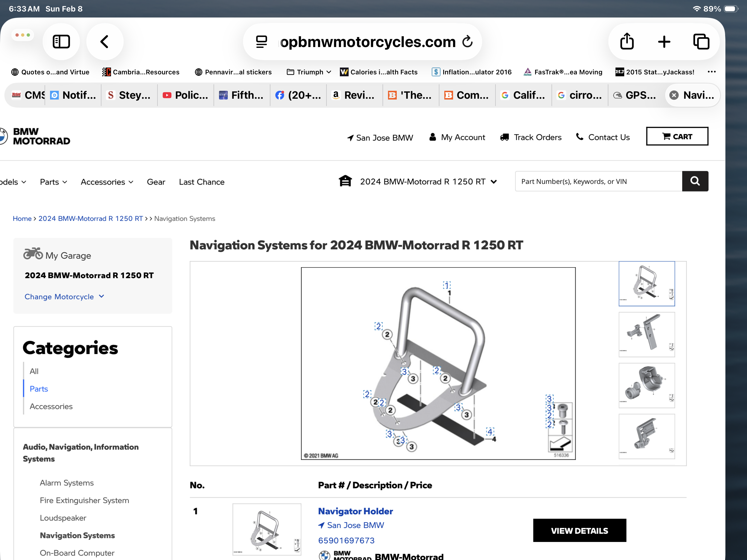This screenshot has width=747, height=560.
Task: Click the magnifier search button
Action: [695, 181]
